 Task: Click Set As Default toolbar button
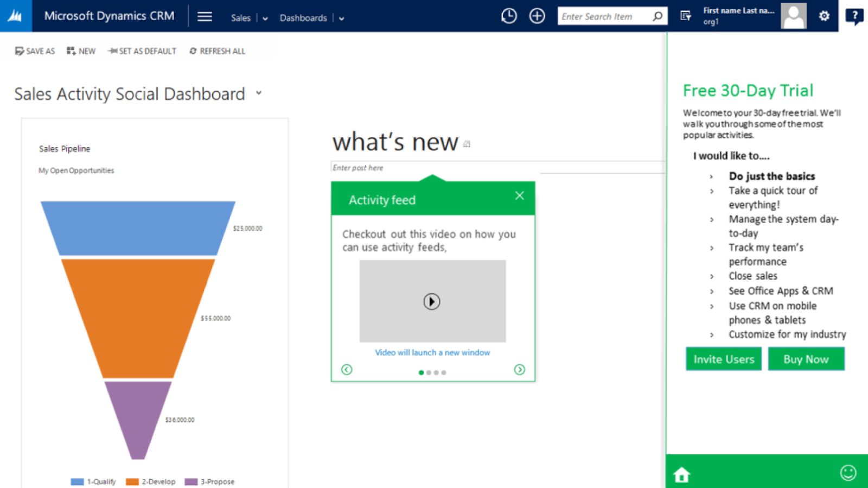pyautogui.click(x=142, y=51)
